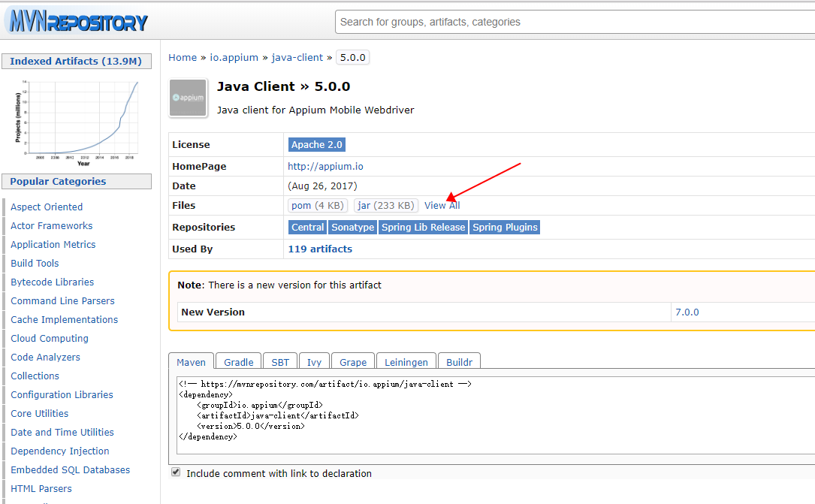Open Collections category
815x504 pixels.
point(35,376)
